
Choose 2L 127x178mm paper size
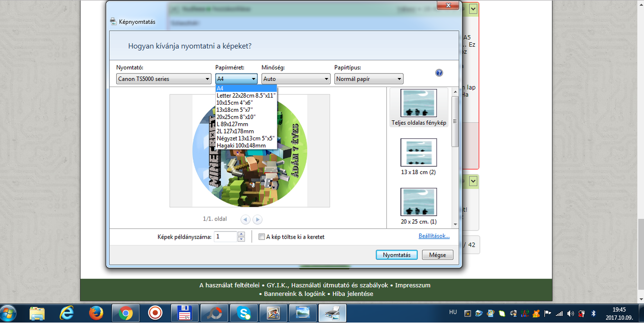click(246, 131)
